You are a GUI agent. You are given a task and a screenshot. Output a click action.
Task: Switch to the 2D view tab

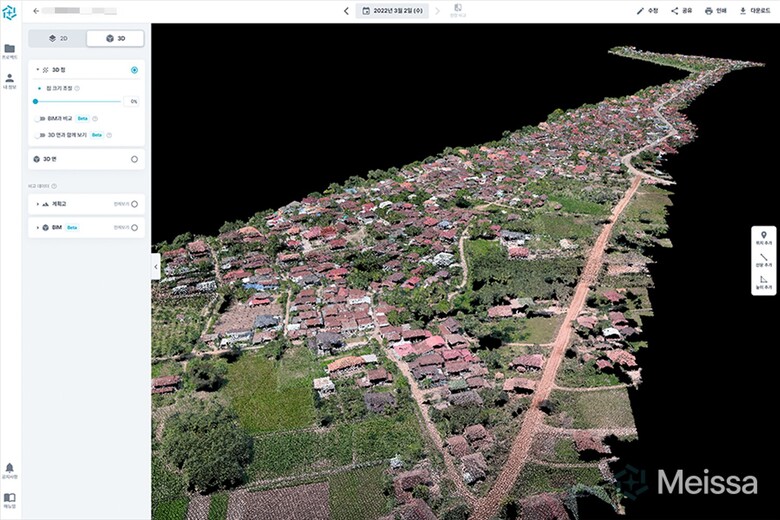tap(57, 38)
